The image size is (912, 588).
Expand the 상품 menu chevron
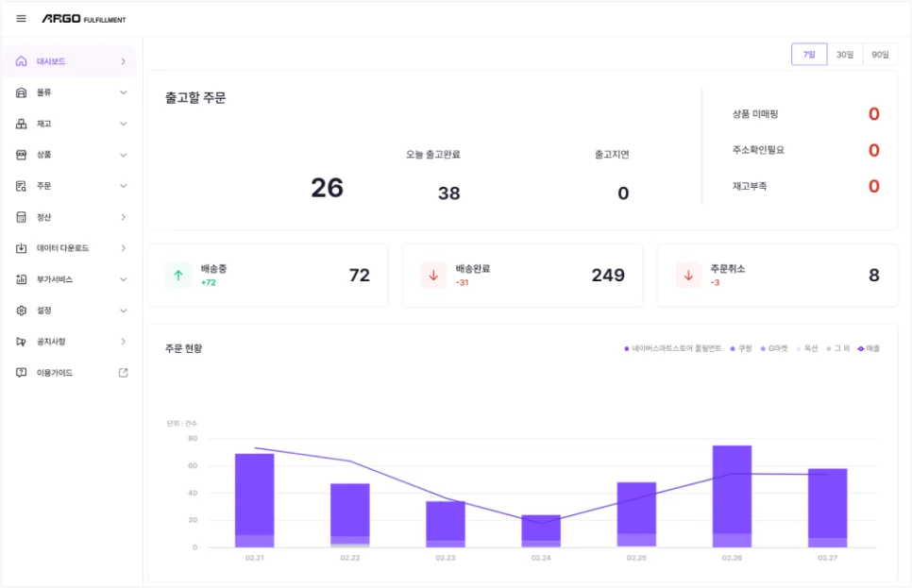tap(124, 155)
